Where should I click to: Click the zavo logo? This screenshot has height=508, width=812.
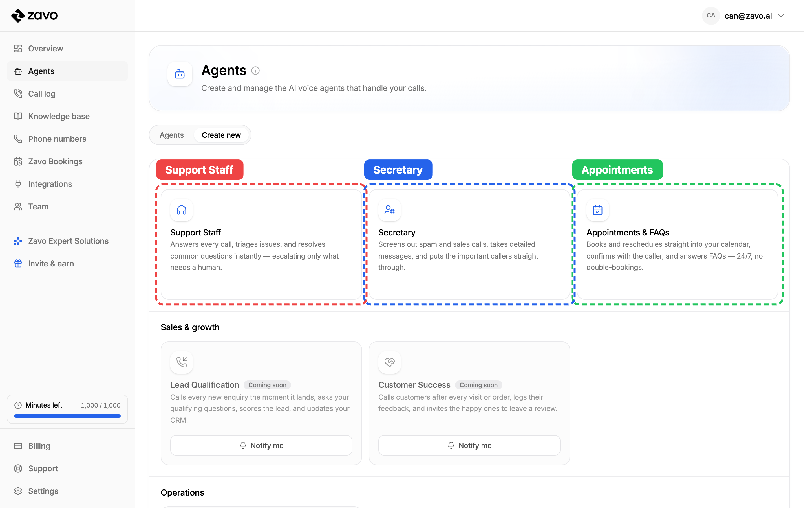coord(35,16)
